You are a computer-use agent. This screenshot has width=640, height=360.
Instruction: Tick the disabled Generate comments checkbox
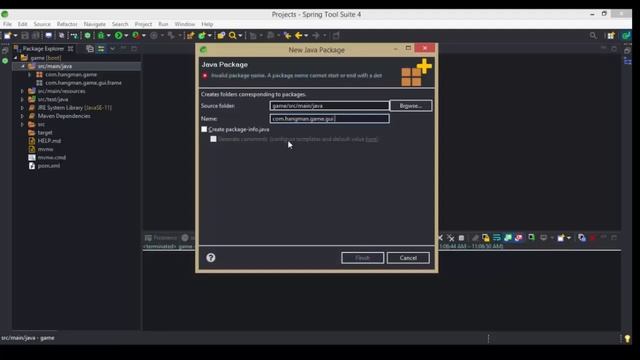[213, 139]
